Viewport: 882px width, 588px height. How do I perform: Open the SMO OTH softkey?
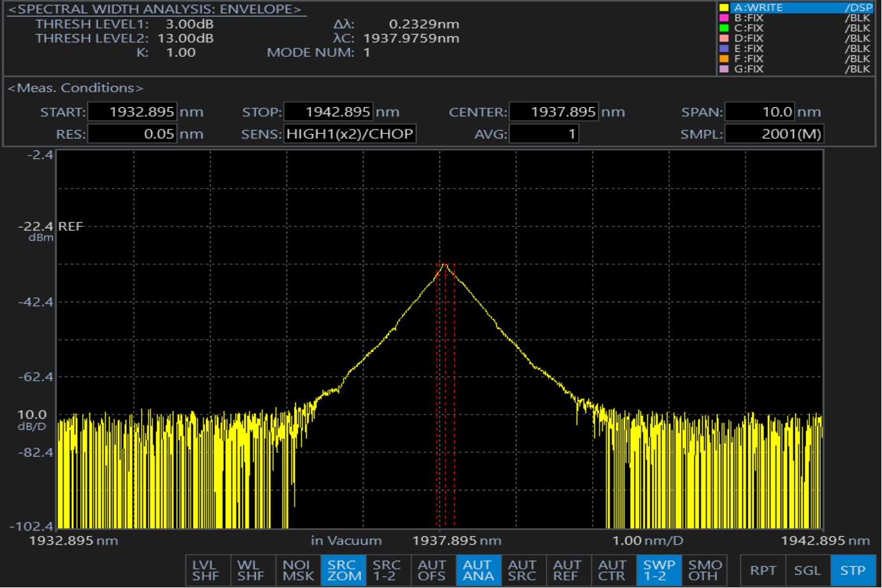(704, 570)
